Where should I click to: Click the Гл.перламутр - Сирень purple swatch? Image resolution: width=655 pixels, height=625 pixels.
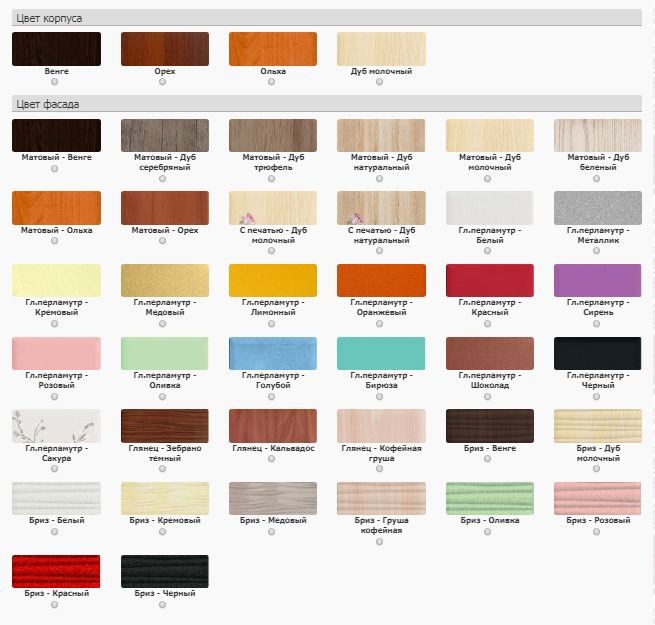[x=597, y=281]
